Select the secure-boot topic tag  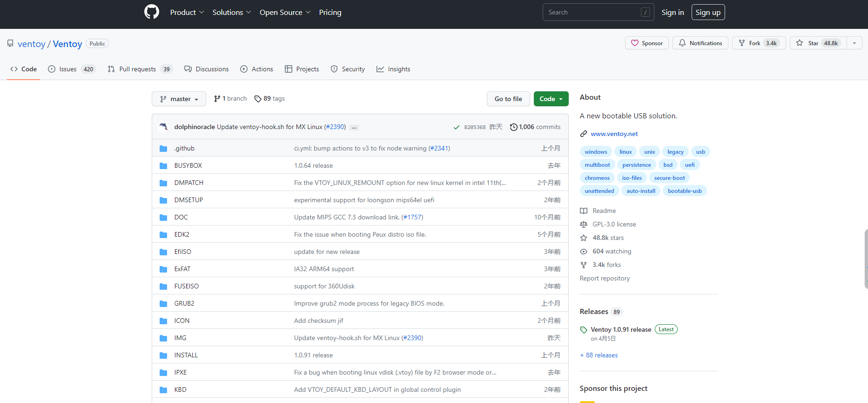[x=669, y=178]
